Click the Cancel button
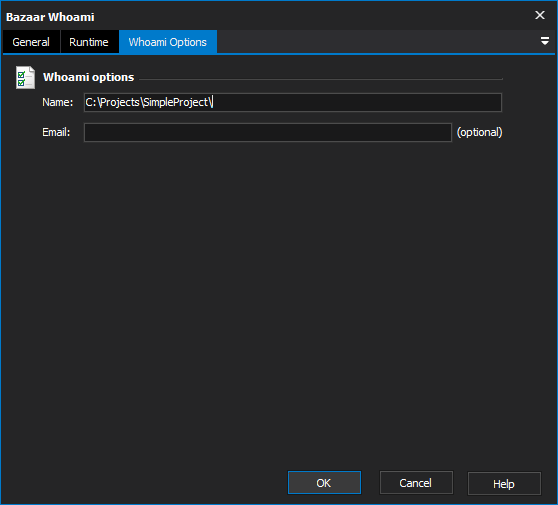The width and height of the screenshot is (558, 505). (416, 483)
